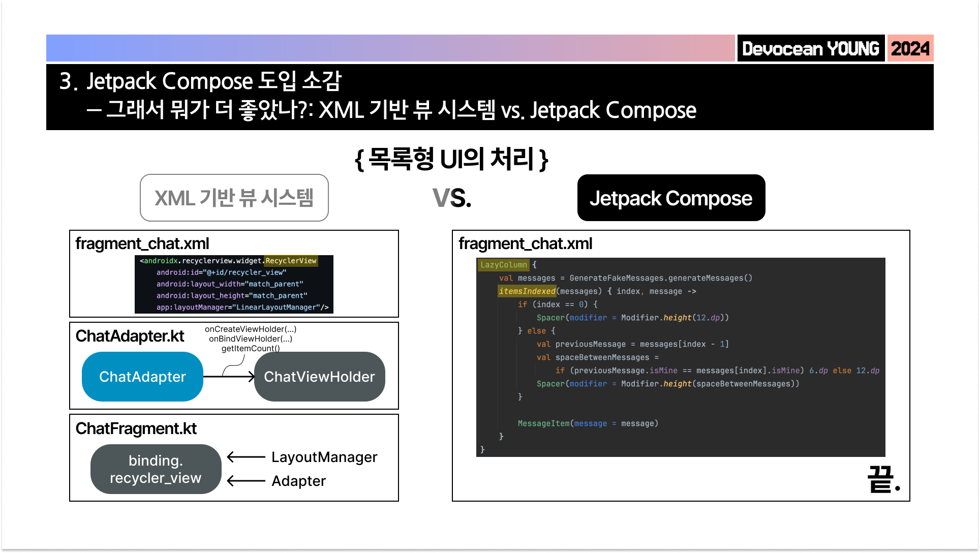The width and height of the screenshot is (980, 553).
Task: Click the "onCreateViewHolder(...)" label
Action: 251,329
